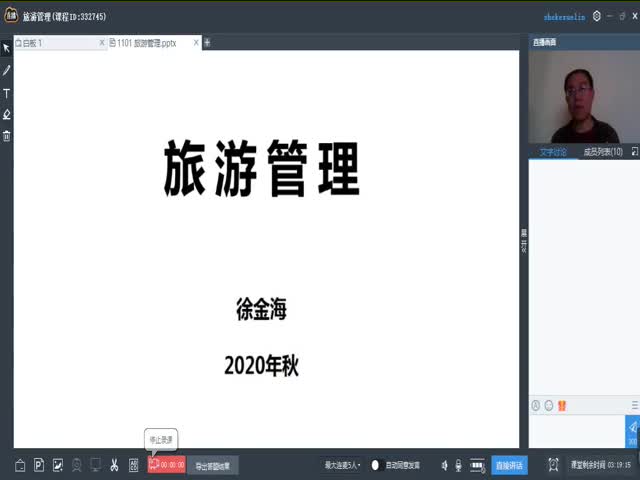Screen dimensions: 640x480
Task: Open the whiteboard bag icon in bottom bar
Action: pyautogui.click(x=20, y=465)
